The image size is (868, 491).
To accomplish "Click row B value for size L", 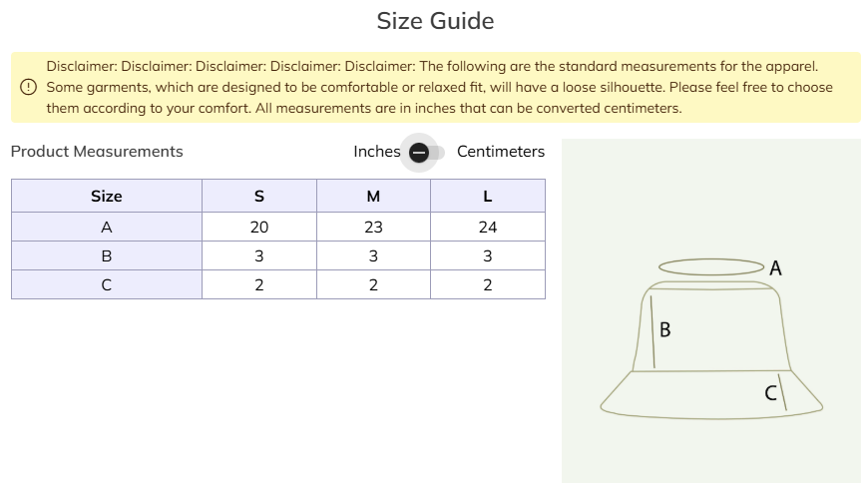I will pyautogui.click(x=488, y=255).
